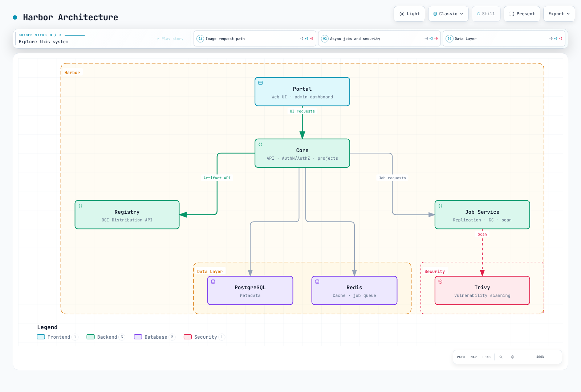Open the Classic style dropdown
The width and height of the screenshot is (581, 392).
[x=448, y=14]
